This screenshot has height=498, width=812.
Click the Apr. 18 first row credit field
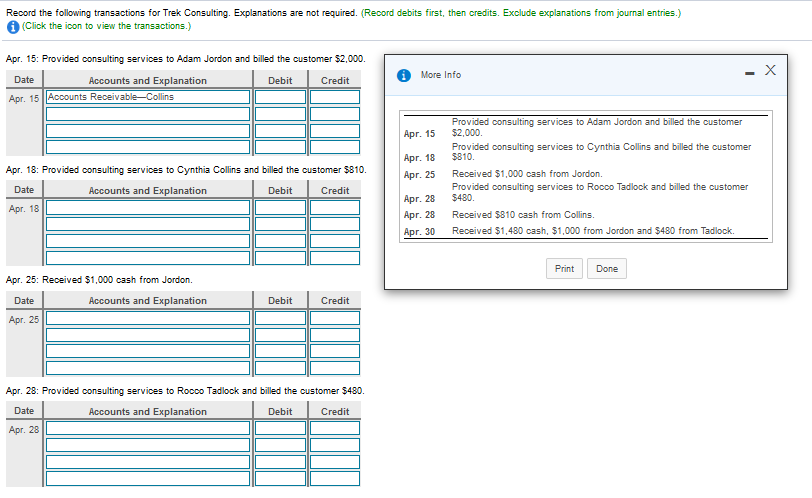click(x=335, y=208)
